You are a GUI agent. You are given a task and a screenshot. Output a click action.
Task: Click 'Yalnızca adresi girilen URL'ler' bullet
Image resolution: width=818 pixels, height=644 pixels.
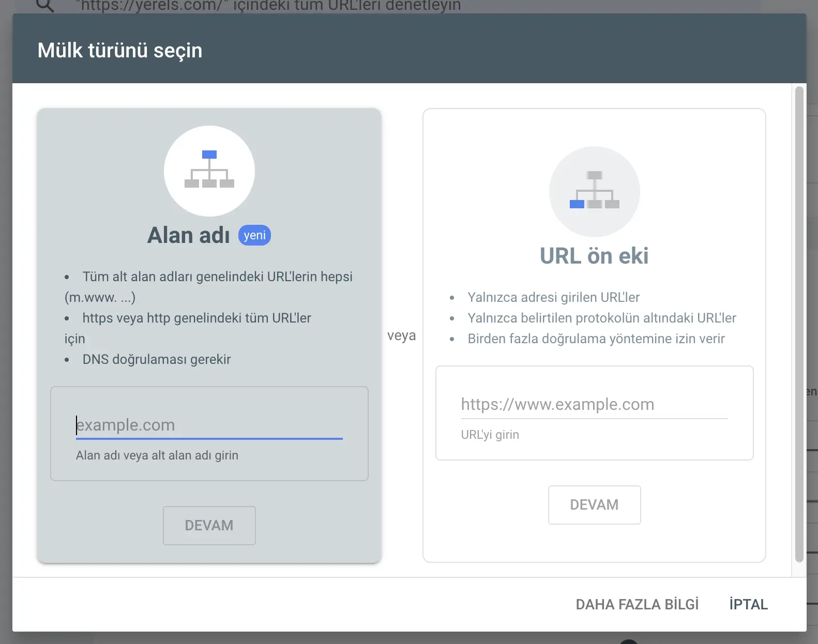[554, 297]
